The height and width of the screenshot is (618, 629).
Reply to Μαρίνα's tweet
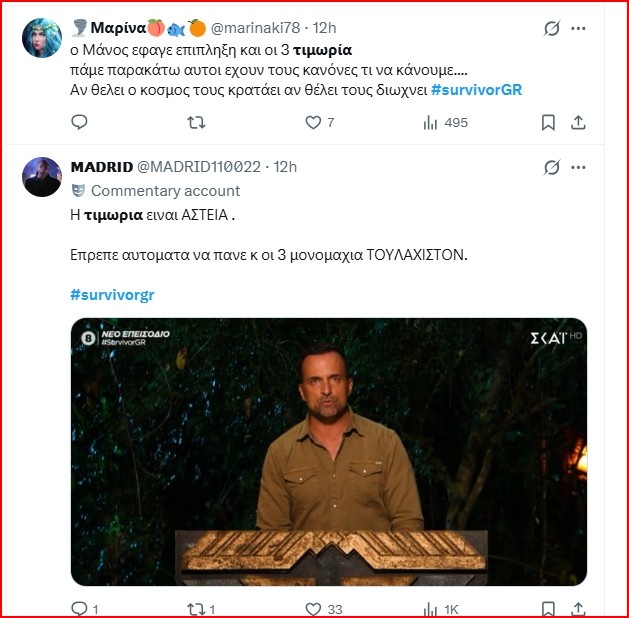point(80,122)
